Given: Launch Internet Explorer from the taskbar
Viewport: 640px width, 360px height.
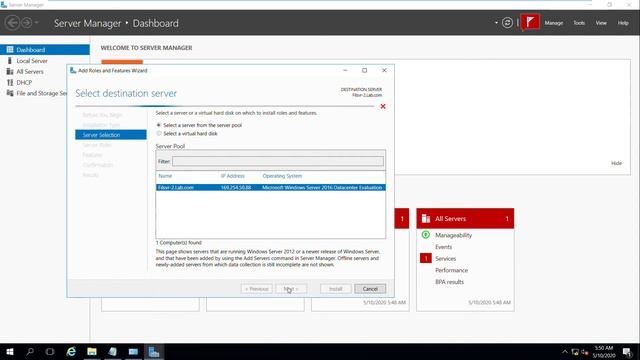Looking at the screenshot, I should 71,351.
